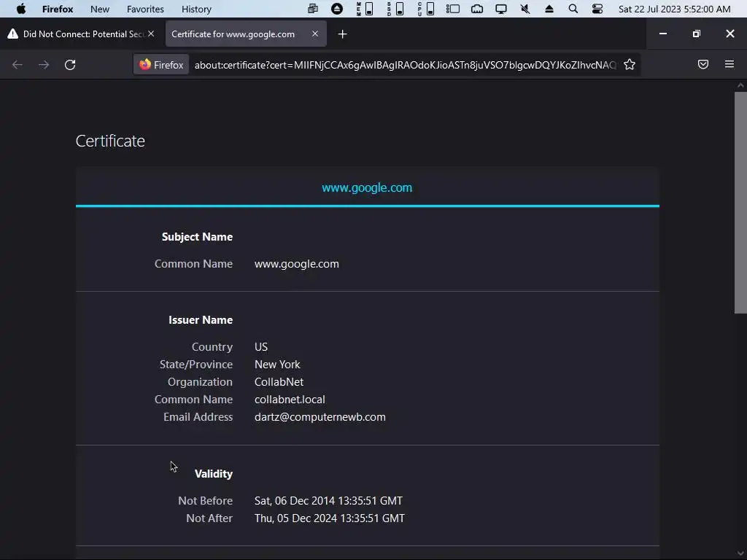747x560 pixels.
Task: Click the Subject Common Name value www.google.com
Action: 297,264
